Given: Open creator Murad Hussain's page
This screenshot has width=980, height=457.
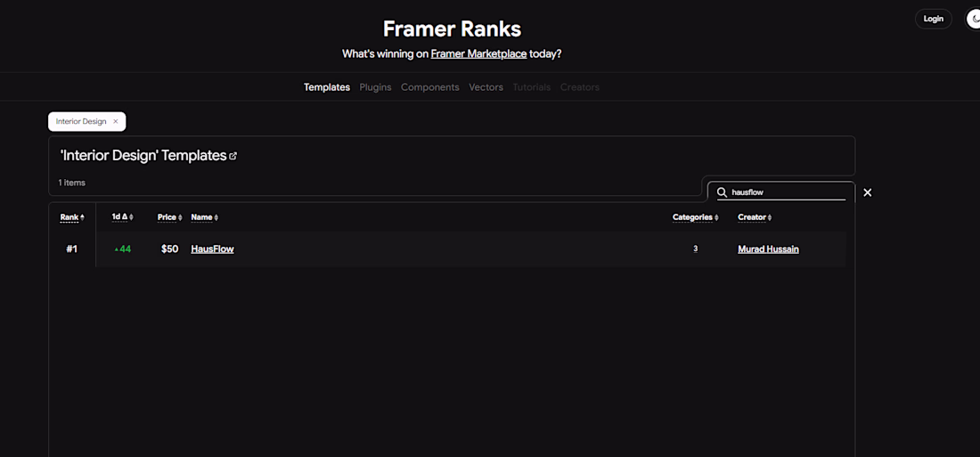Looking at the screenshot, I should coord(768,249).
